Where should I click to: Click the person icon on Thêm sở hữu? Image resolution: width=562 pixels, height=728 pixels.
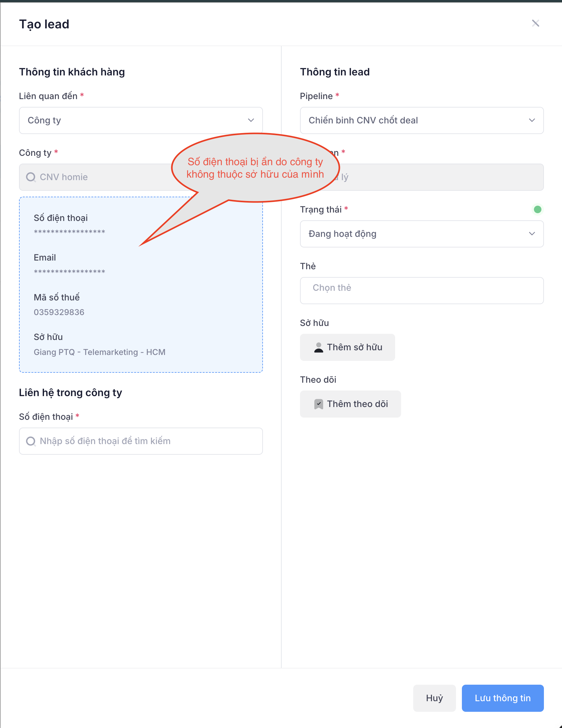pos(318,347)
